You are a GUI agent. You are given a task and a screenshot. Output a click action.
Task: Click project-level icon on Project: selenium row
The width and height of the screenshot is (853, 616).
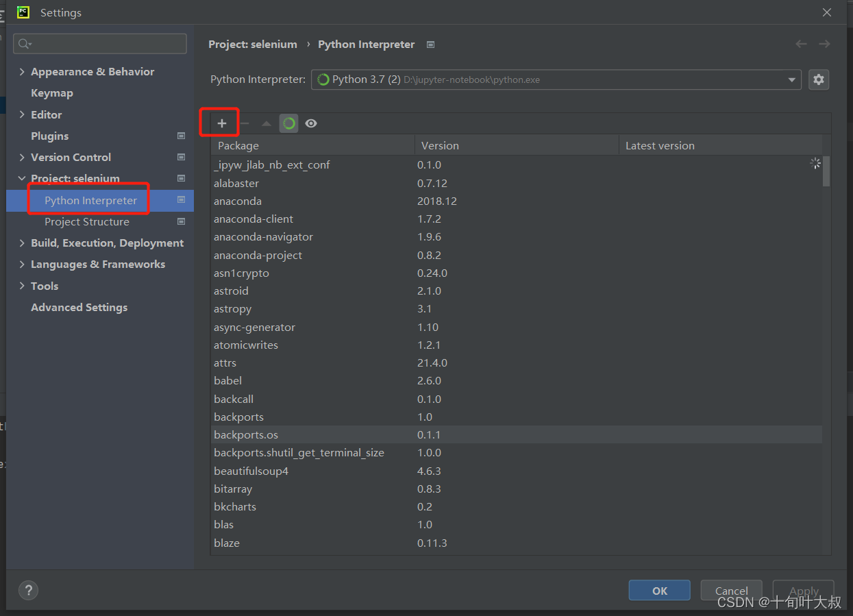click(x=181, y=178)
